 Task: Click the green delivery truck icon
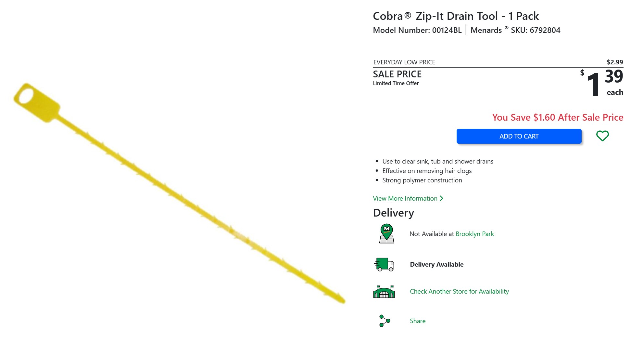point(384,264)
